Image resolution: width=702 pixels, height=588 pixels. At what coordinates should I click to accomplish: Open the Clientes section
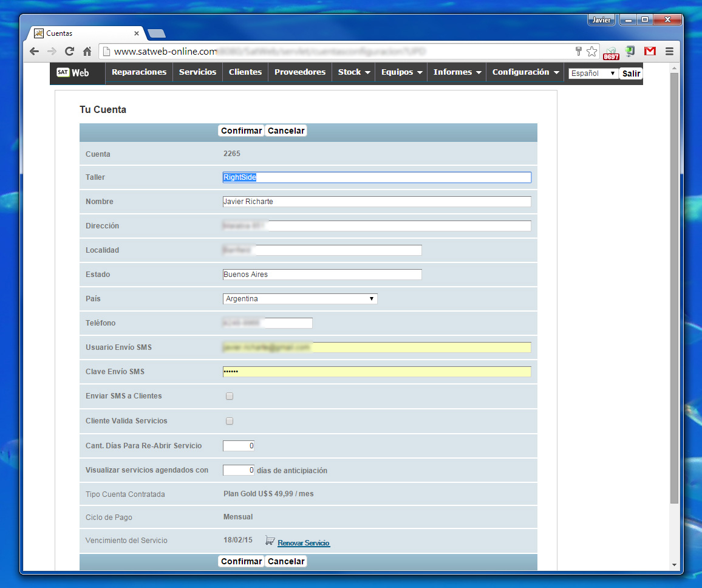click(245, 72)
